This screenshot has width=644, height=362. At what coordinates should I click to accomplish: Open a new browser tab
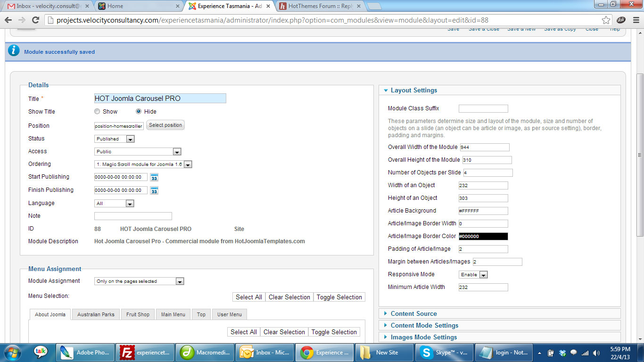click(374, 6)
